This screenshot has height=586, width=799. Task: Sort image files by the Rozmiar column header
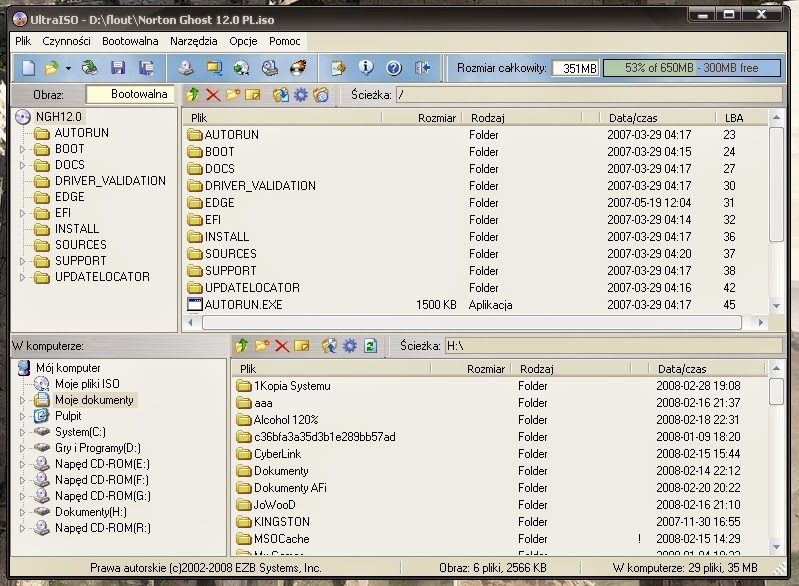pyautogui.click(x=421, y=118)
